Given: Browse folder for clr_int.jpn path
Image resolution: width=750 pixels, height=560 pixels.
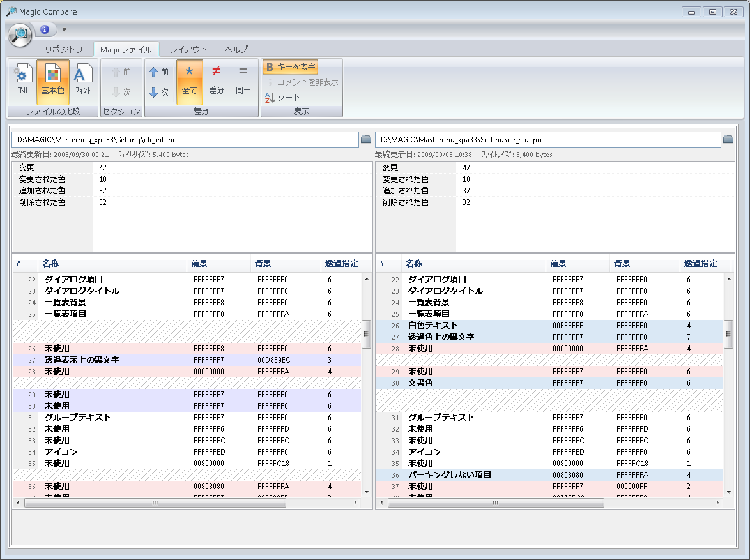Looking at the screenshot, I should point(366,139).
